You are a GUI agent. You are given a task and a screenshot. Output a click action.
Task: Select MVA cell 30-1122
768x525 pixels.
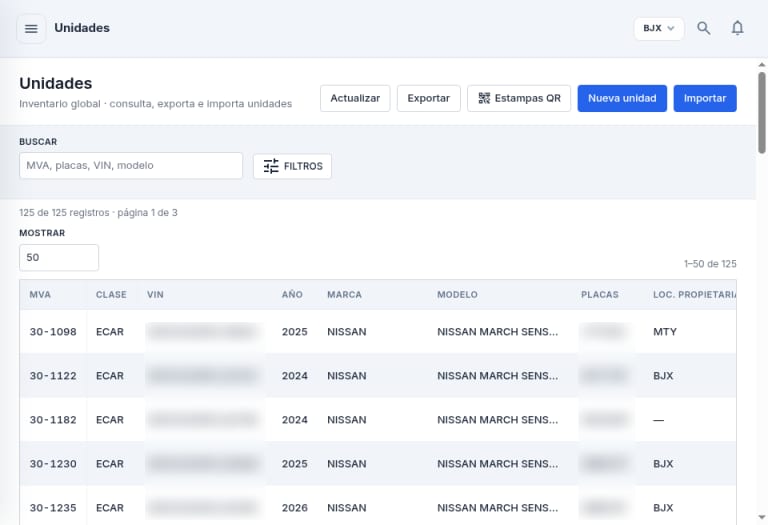tap(53, 376)
